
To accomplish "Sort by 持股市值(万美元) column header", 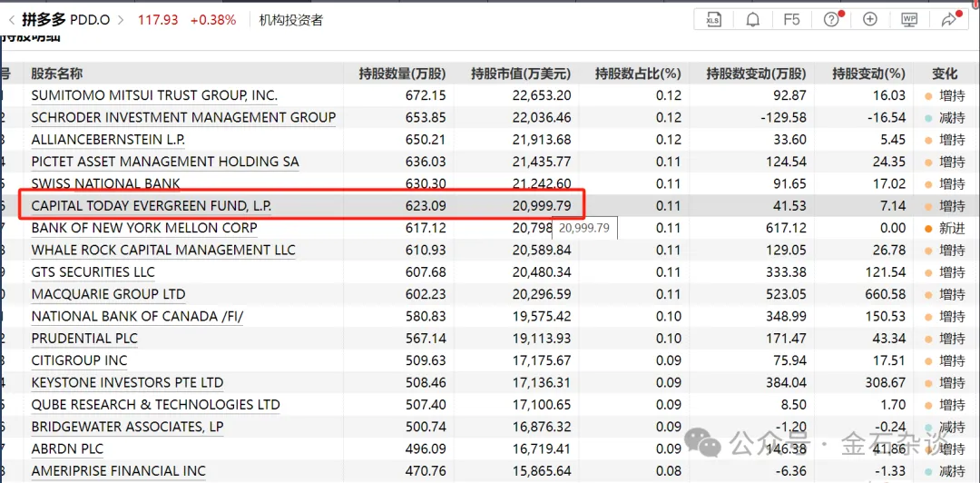I will point(521,74).
